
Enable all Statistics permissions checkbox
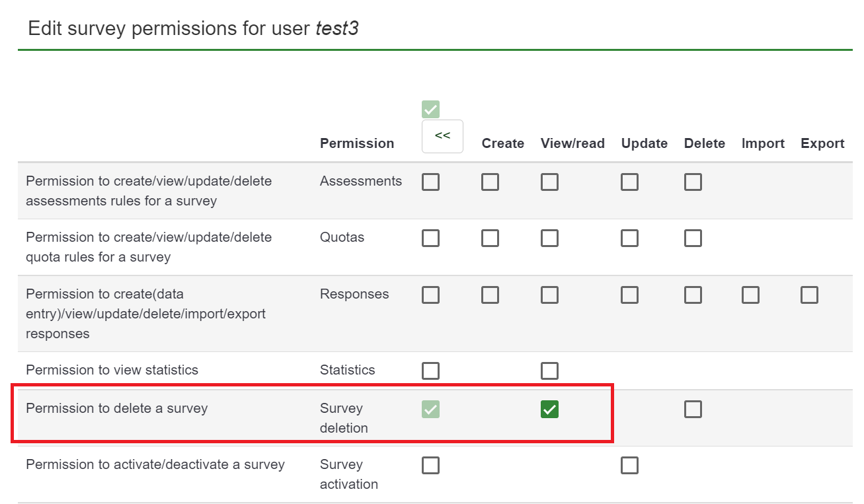pos(430,371)
